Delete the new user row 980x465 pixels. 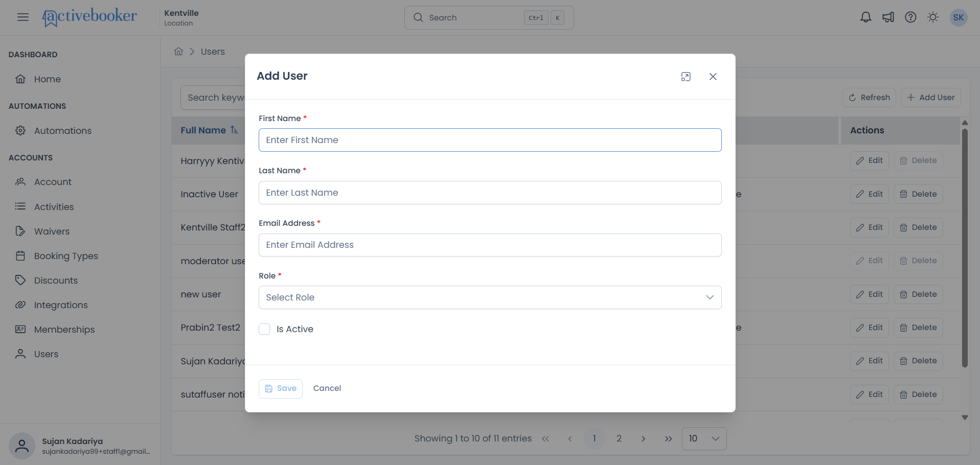coord(918,294)
